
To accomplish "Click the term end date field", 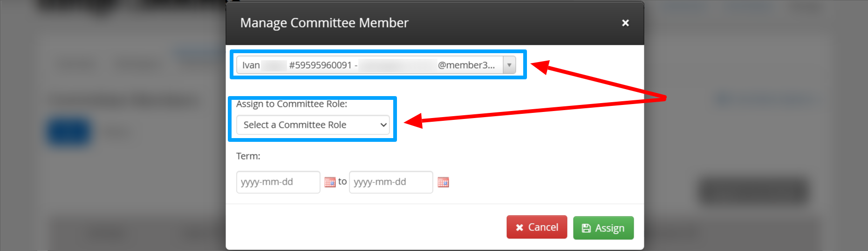I will [x=391, y=182].
